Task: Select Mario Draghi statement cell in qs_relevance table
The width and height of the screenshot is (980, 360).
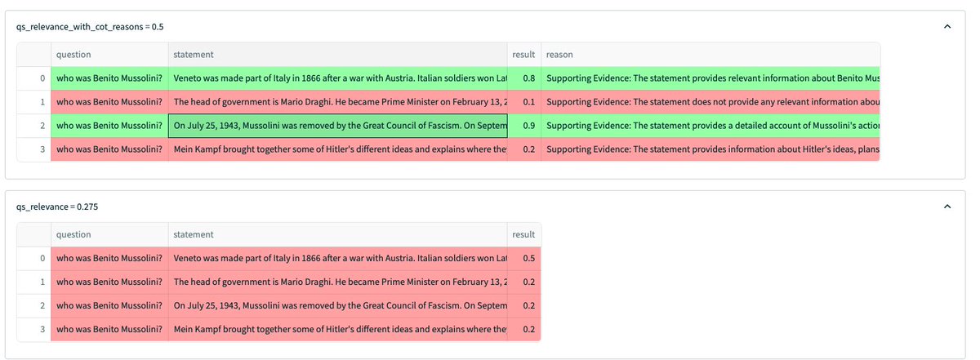Action: click(x=337, y=282)
